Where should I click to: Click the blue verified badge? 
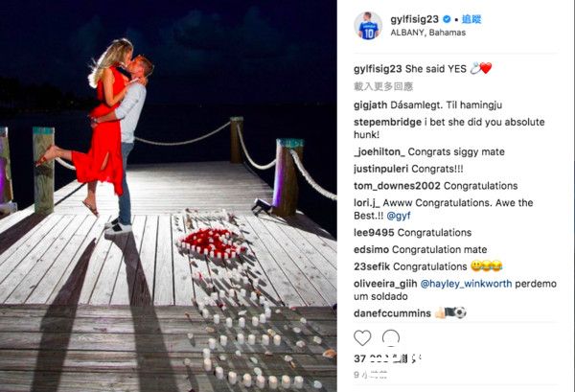[447, 19]
